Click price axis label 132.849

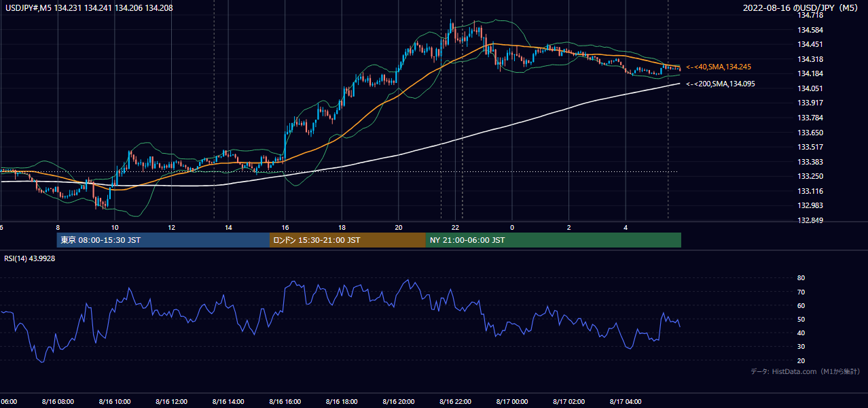click(811, 220)
